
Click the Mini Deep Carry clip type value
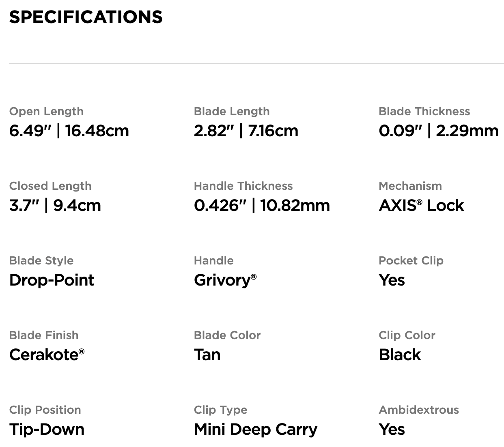pyautogui.click(x=256, y=429)
